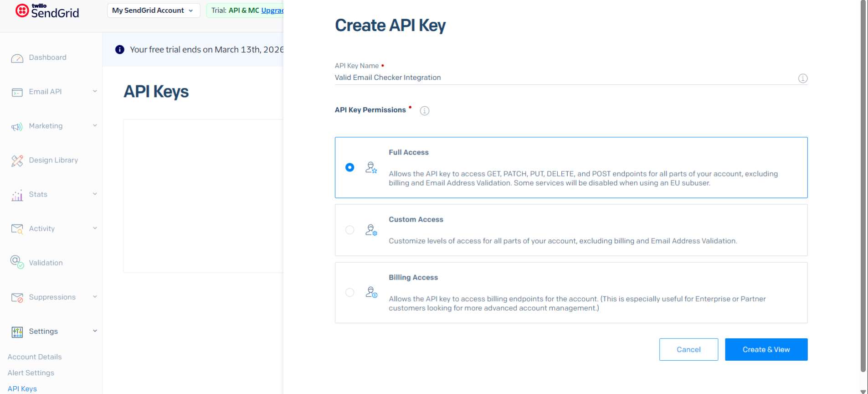Screen dimensions: 868x394
Task: Click the Create & View button
Action: (x=766, y=349)
